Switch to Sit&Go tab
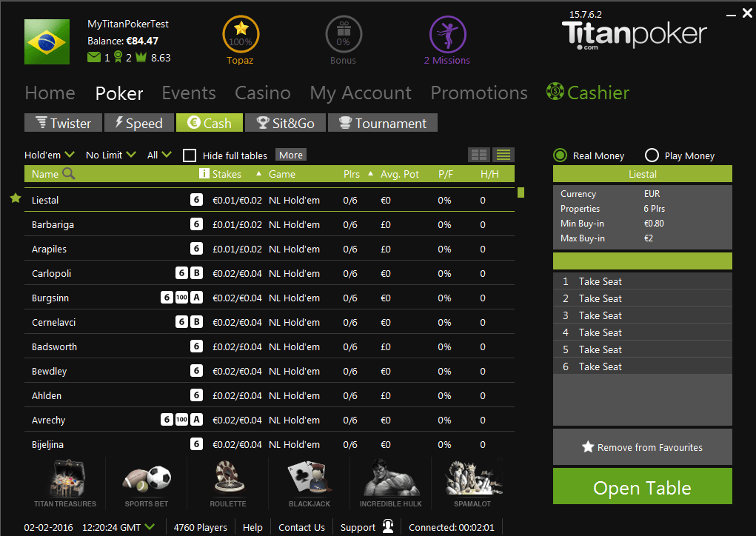Image resolution: width=756 pixels, height=536 pixels. pos(285,123)
